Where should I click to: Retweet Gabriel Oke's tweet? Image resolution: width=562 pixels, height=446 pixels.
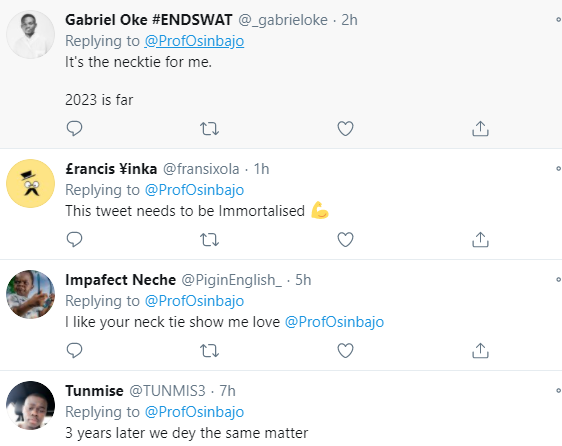[209, 128]
